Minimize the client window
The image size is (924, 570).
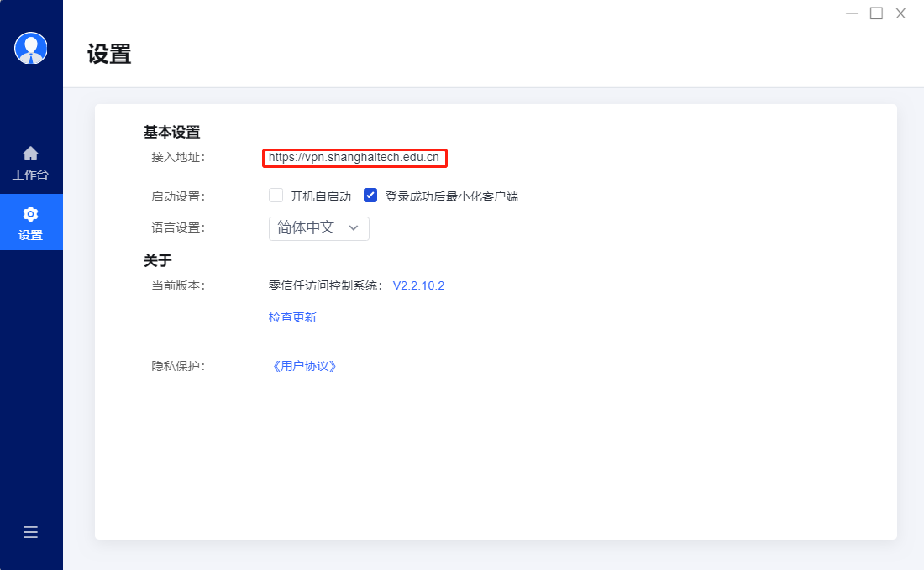pos(852,13)
